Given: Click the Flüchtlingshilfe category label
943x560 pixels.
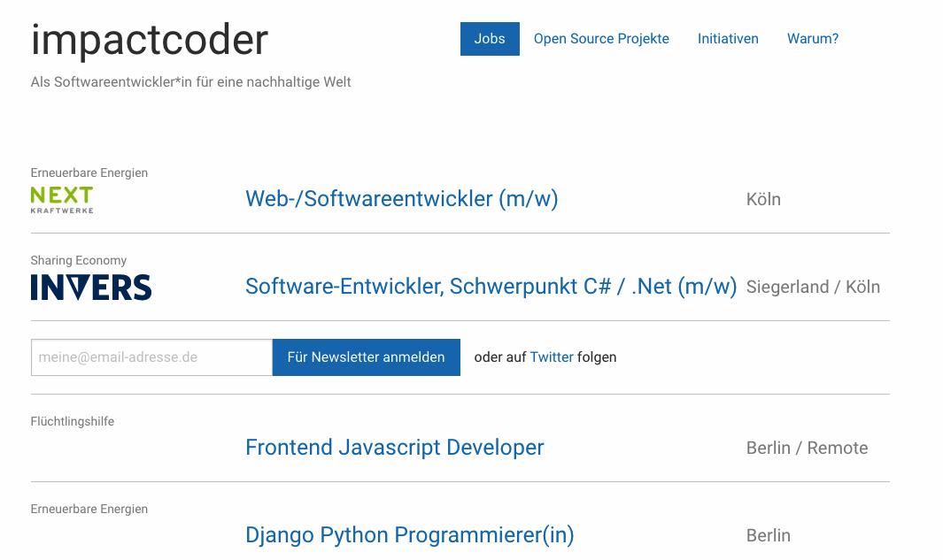Looking at the screenshot, I should [x=73, y=421].
